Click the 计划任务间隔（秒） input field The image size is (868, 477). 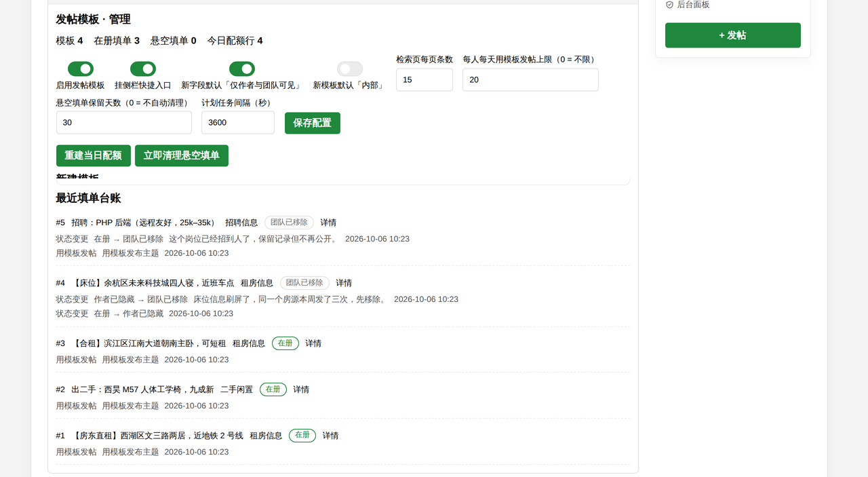pyautogui.click(x=238, y=123)
